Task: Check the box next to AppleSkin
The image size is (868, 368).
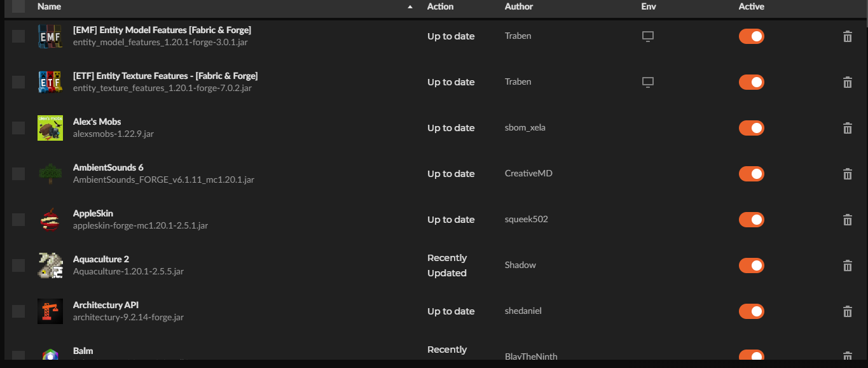Action: pyautogui.click(x=18, y=220)
